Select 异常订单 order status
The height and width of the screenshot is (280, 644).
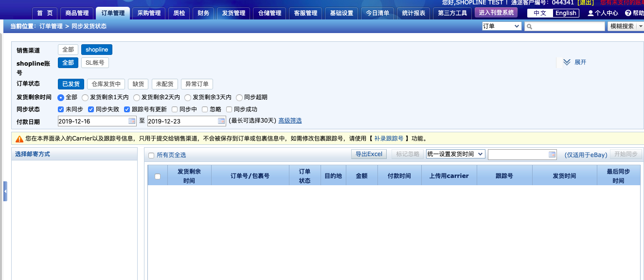pyautogui.click(x=197, y=84)
